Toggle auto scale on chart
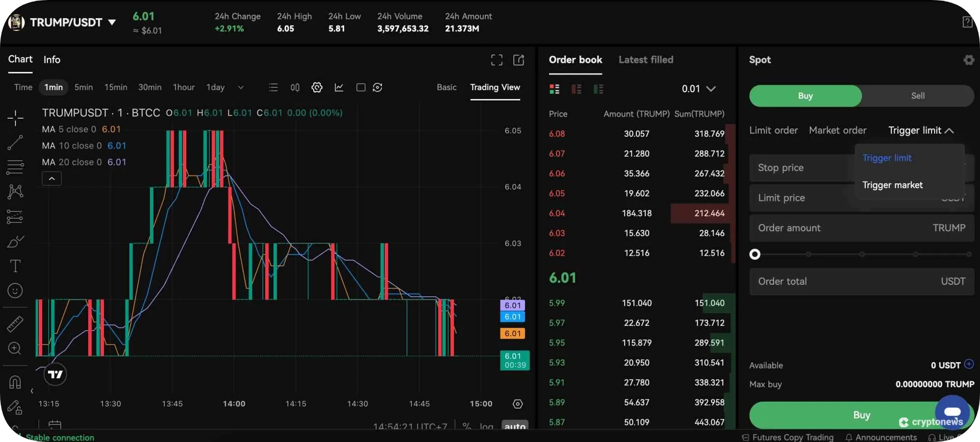This screenshot has width=980, height=442. tap(514, 426)
